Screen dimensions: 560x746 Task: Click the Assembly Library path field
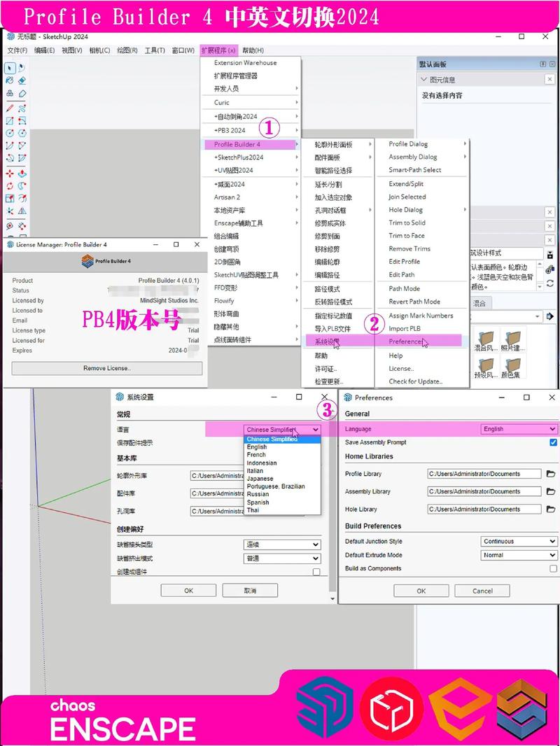(x=484, y=491)
